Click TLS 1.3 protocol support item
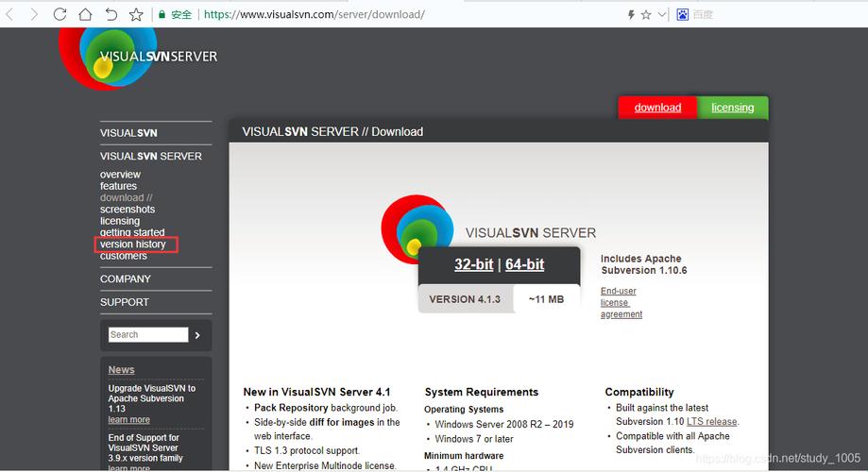 (x=307, y=450)
